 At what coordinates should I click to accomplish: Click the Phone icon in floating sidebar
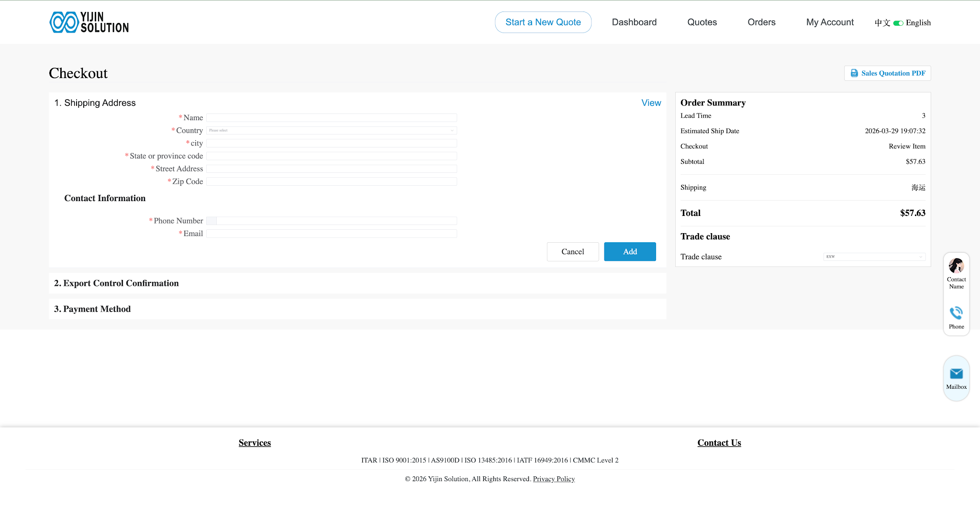pyautogui.click(x=956, y=313)
